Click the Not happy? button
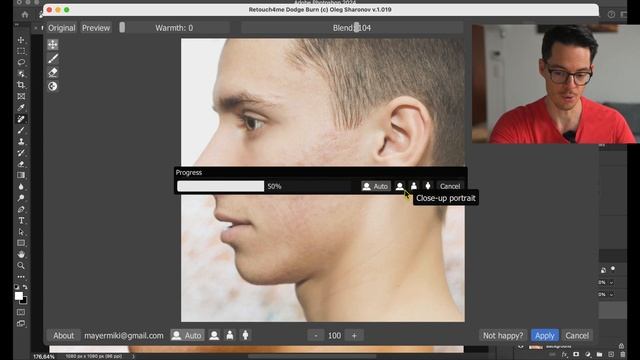The height and width of the screenshot is (360, 640). tap(503, 336)
